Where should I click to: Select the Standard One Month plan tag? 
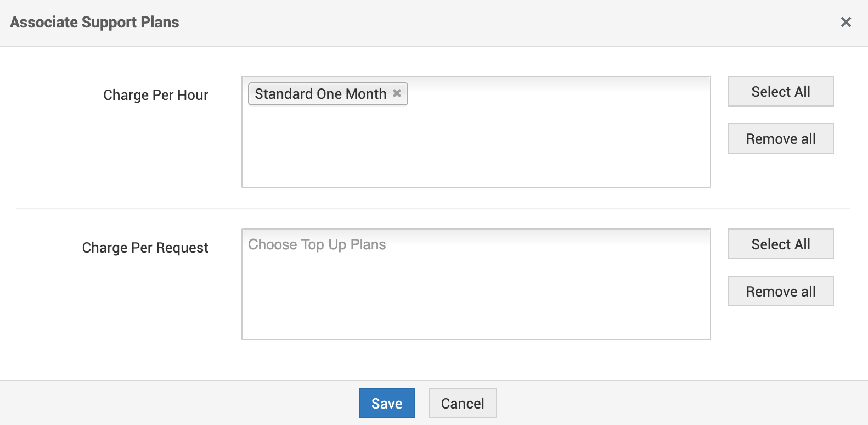[320, 94]
